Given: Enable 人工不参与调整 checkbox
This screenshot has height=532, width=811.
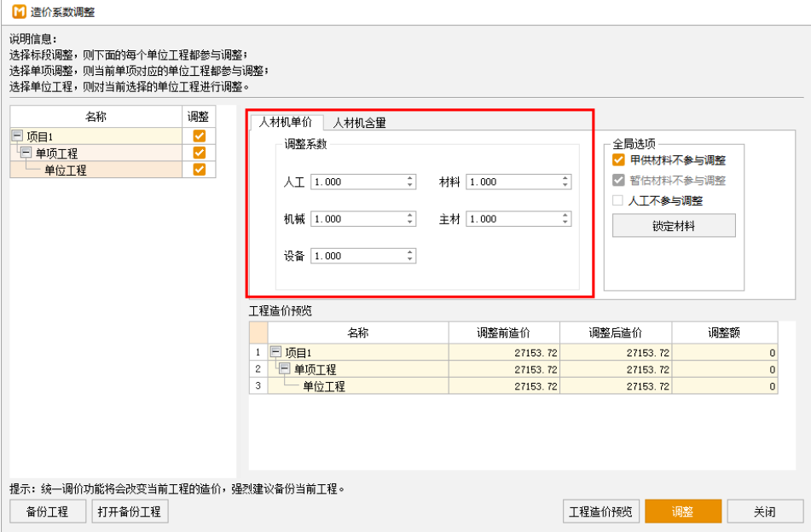Looking at the screenshot, I should click(x=619, y=201).
